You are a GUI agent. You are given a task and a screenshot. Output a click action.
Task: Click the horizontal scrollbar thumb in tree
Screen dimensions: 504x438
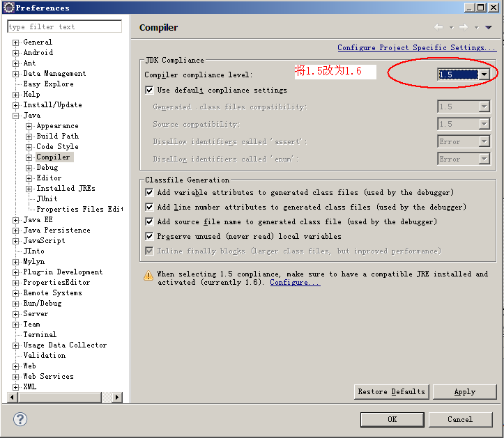60,397
